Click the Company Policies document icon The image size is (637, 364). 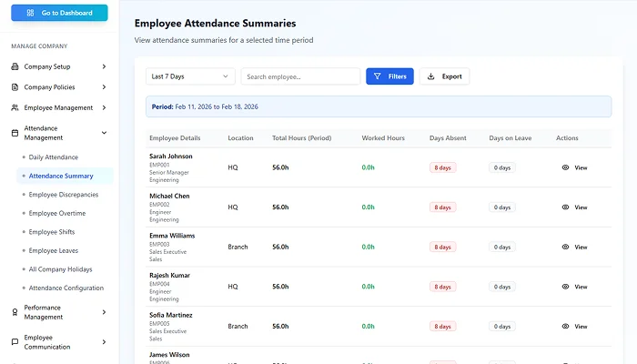pos(15,87)
